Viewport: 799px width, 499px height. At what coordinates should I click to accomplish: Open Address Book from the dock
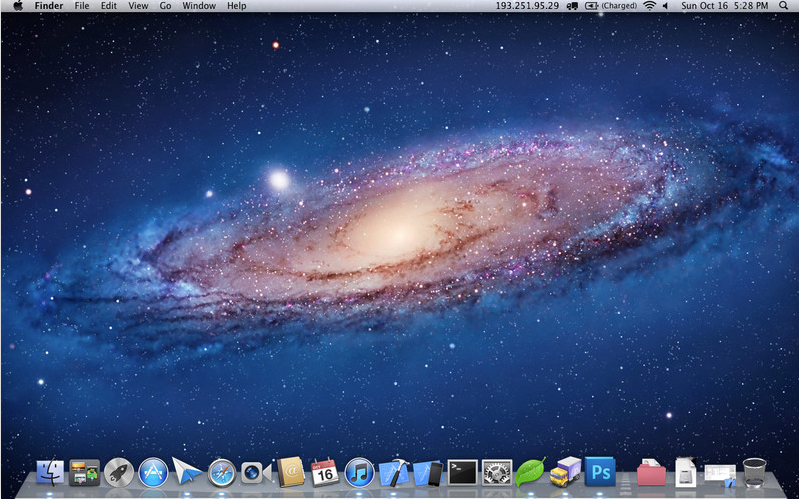(290, 472)
